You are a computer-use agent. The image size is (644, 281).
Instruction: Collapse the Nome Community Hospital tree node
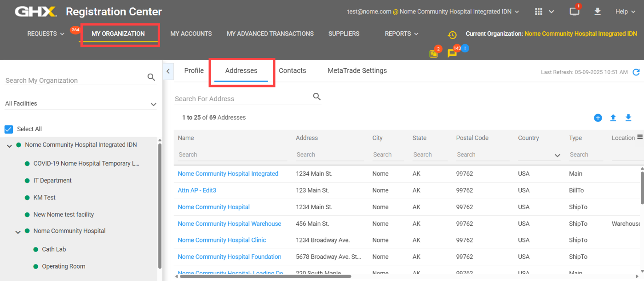(x=17, y=231)
